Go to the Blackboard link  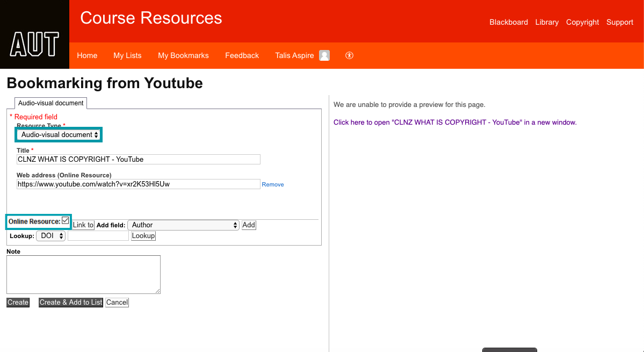(508, 22)
